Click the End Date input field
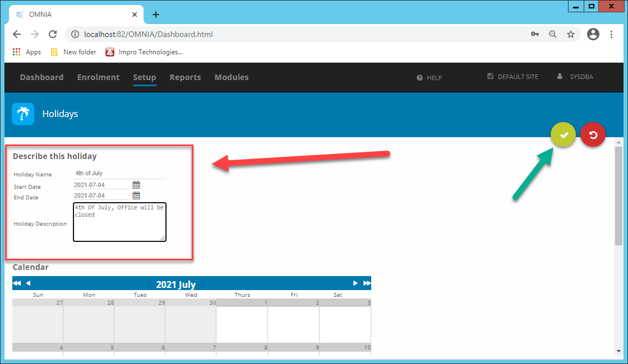The height and width of the screenshot is (364, 628). coord(102,195)
